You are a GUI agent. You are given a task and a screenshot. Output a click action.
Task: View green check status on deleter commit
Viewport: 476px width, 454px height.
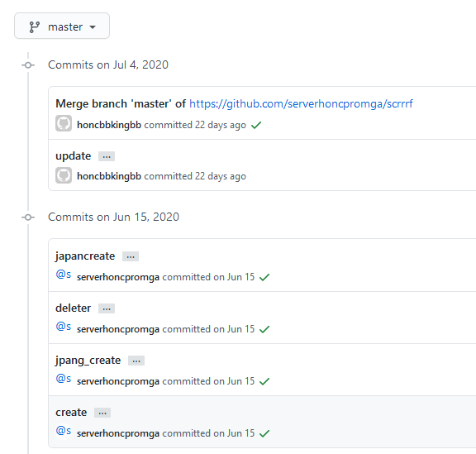(x=264, y=329)
